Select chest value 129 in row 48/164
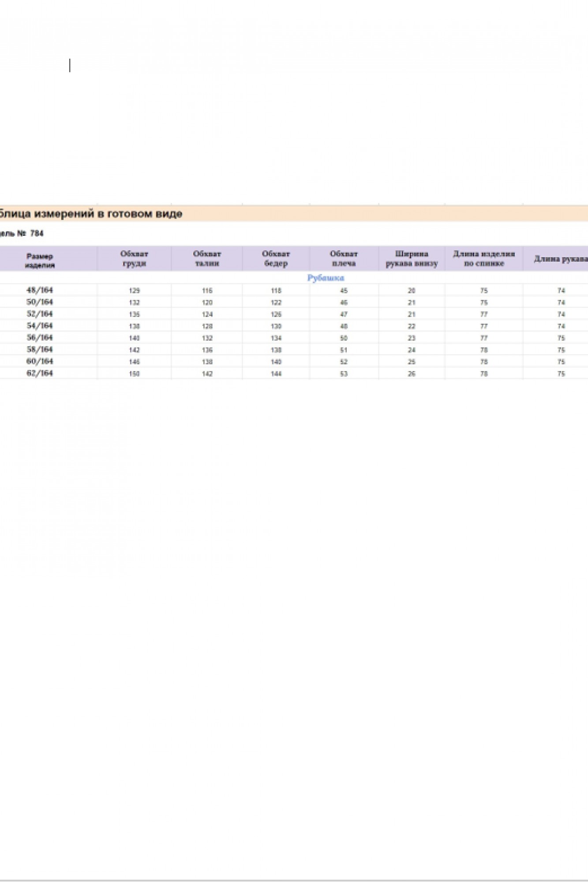The image size is (588, 882). pyautogui.click(x=134, y=291)
